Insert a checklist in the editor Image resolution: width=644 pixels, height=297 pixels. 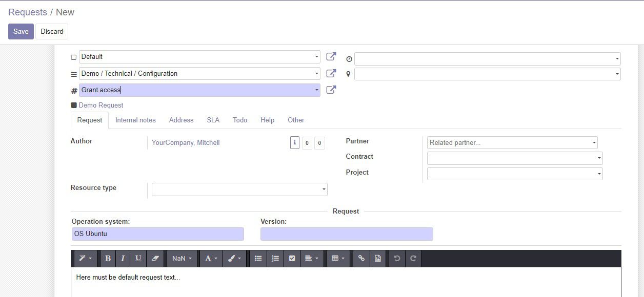click(x=292, y=259)
